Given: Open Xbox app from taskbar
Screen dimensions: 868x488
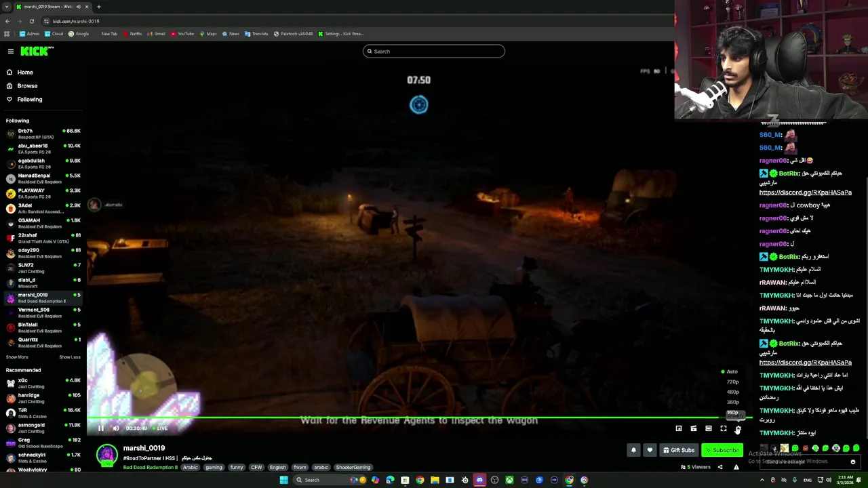Looking at the screenshot, I should click(x=509, y=480).
